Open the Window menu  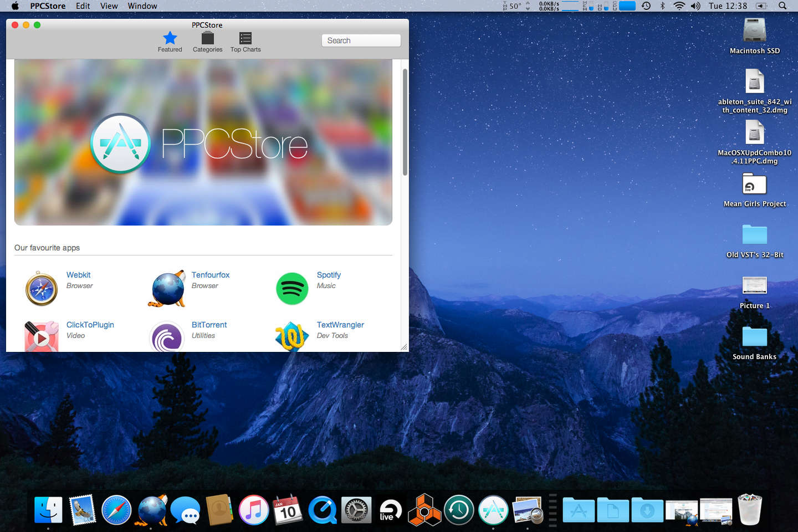[142, 6]
